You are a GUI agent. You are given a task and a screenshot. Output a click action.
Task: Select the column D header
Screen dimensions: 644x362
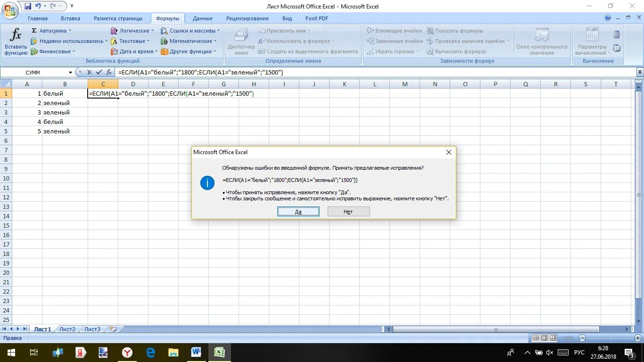[x=133, y=84]
